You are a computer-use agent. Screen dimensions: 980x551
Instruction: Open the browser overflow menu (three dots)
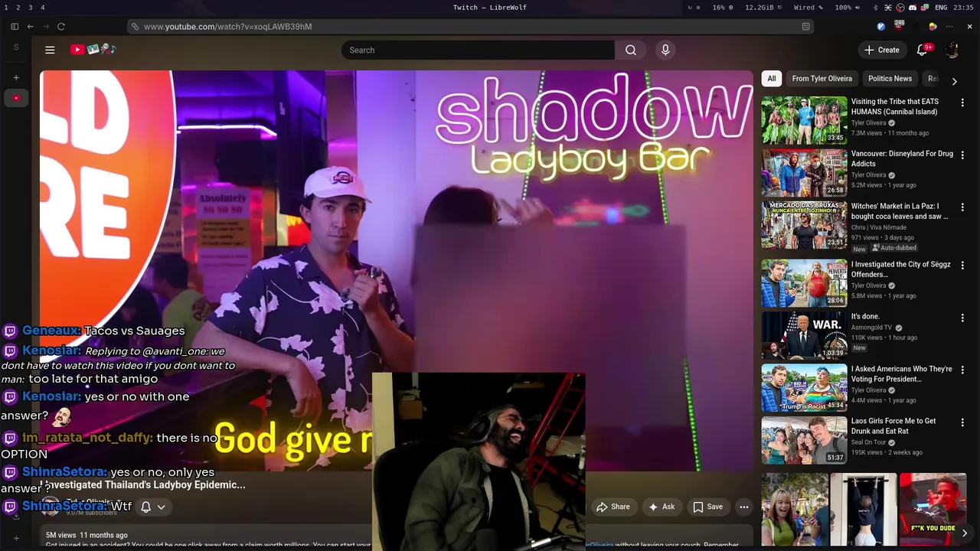pos(949,27)
